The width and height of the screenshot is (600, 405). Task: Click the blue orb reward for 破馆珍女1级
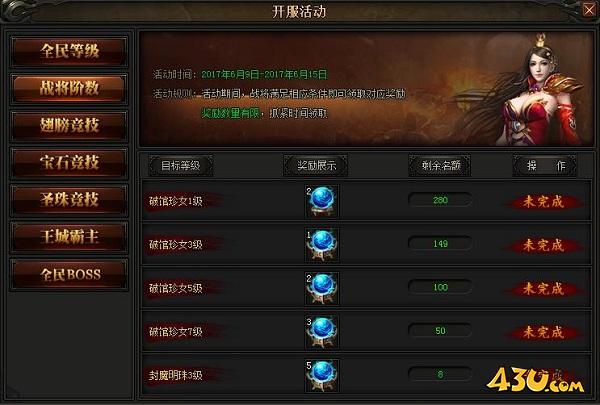(322, 201)
